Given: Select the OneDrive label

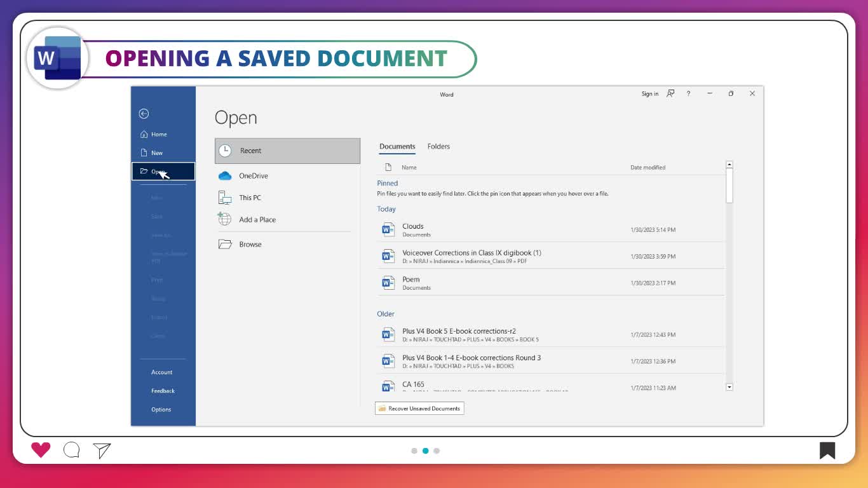Looking at the screenshot, I should coord(254,176).
